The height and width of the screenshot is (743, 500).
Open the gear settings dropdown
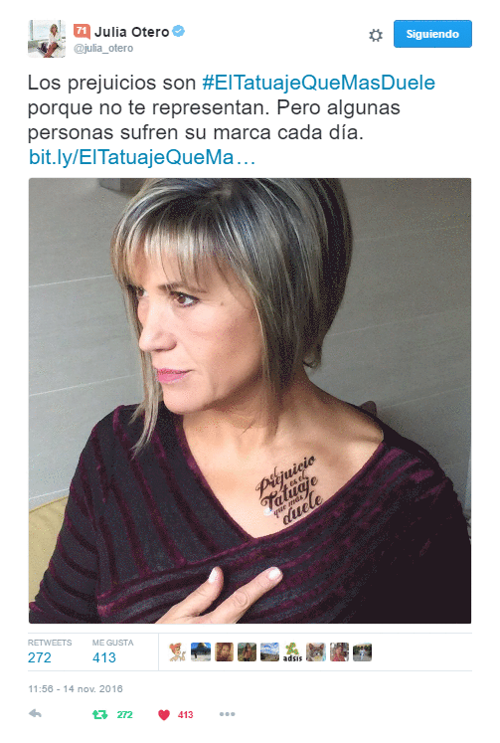click(x=376, y=35)
